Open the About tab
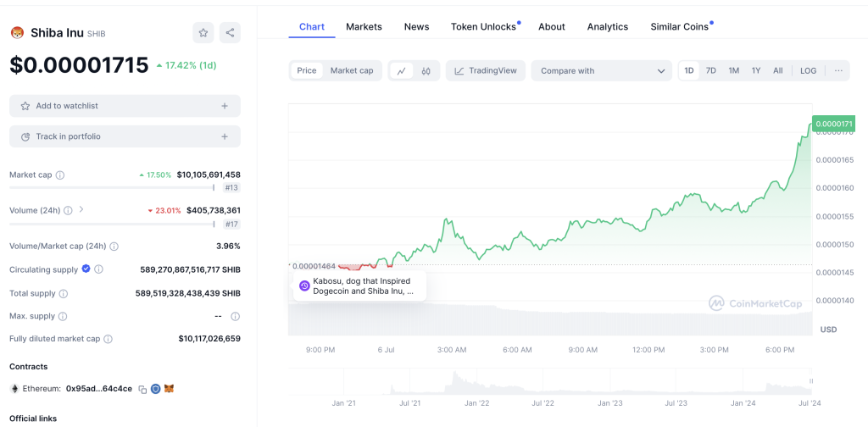Viewport: 868px width, 427px height. 551,26
